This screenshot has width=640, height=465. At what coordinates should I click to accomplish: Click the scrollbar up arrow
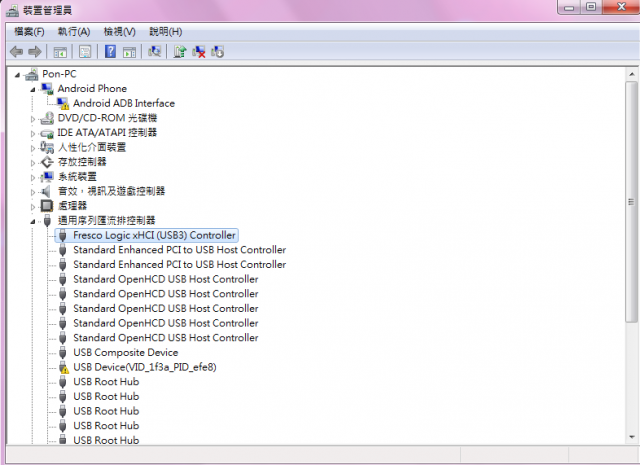631,74
